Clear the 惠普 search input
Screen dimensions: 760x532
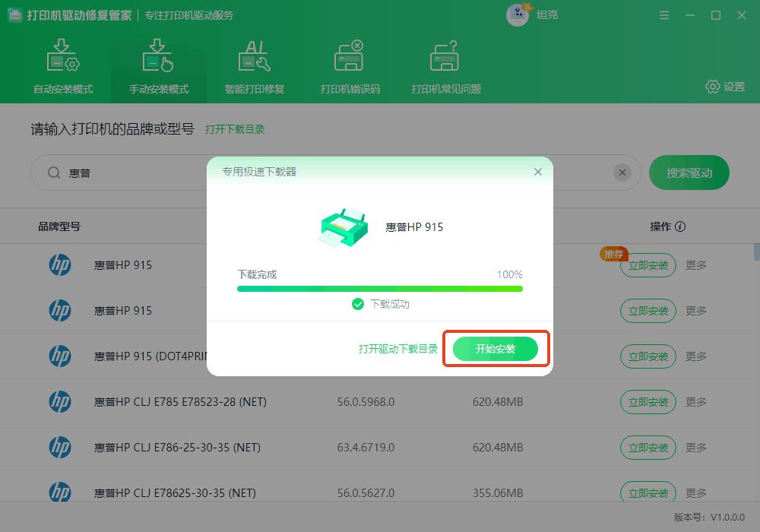click(x=622, y=173)
